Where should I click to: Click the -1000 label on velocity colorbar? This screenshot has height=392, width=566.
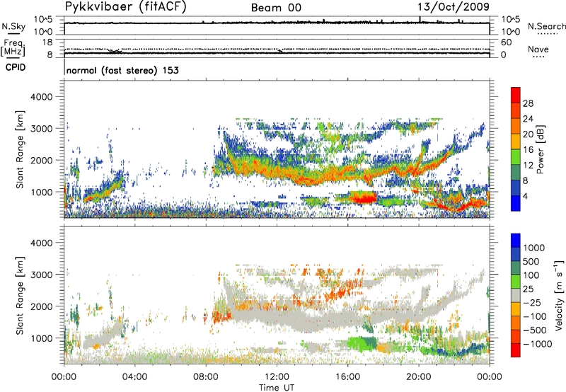coord(538,344)
